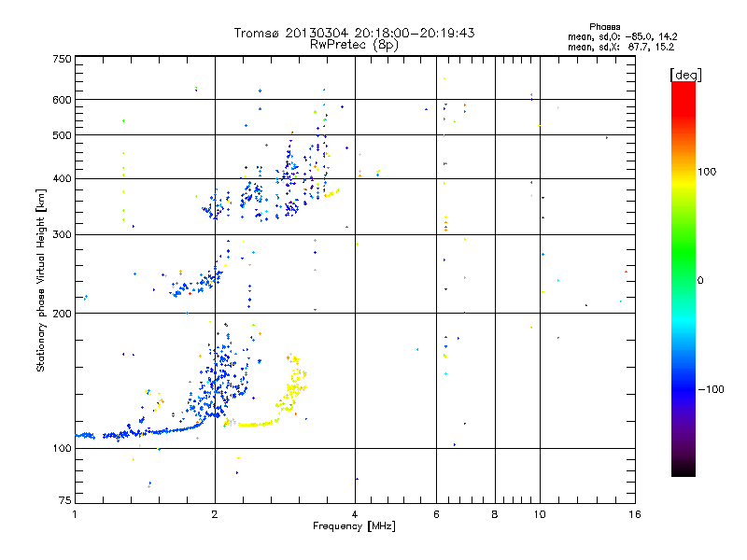Image resolution: width=747 pixels, height=560 pixels.
Task: Click the colorbar tick label '100'
Action: tap(707, 172)
